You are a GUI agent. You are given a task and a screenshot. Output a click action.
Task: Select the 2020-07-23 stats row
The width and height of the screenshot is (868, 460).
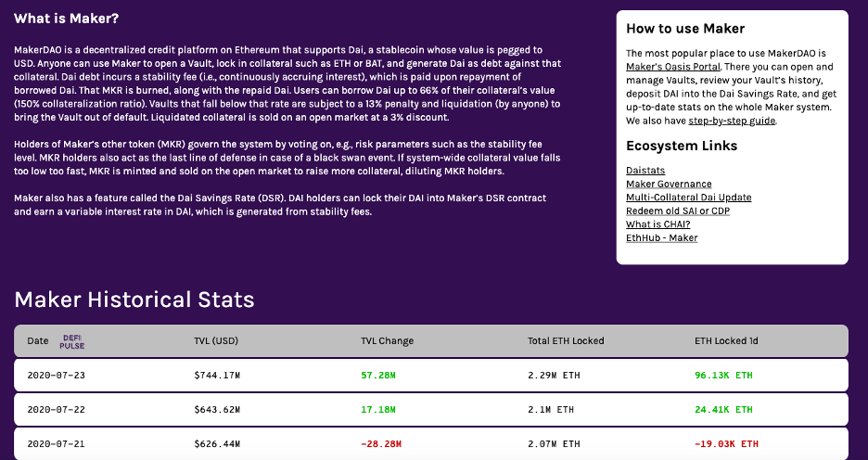pos(430,376)
